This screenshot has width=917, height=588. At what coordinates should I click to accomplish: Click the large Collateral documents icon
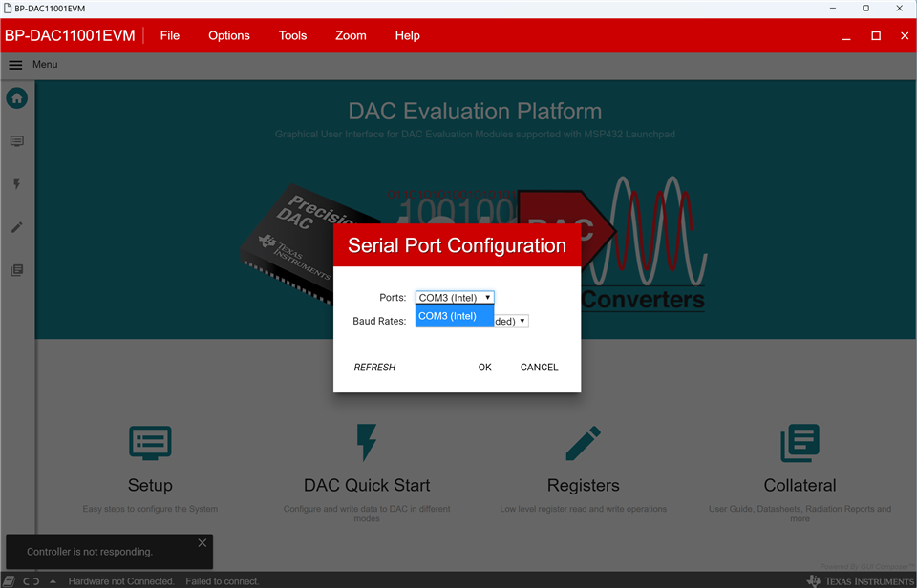pyautogui.click(x=800, y=443)
